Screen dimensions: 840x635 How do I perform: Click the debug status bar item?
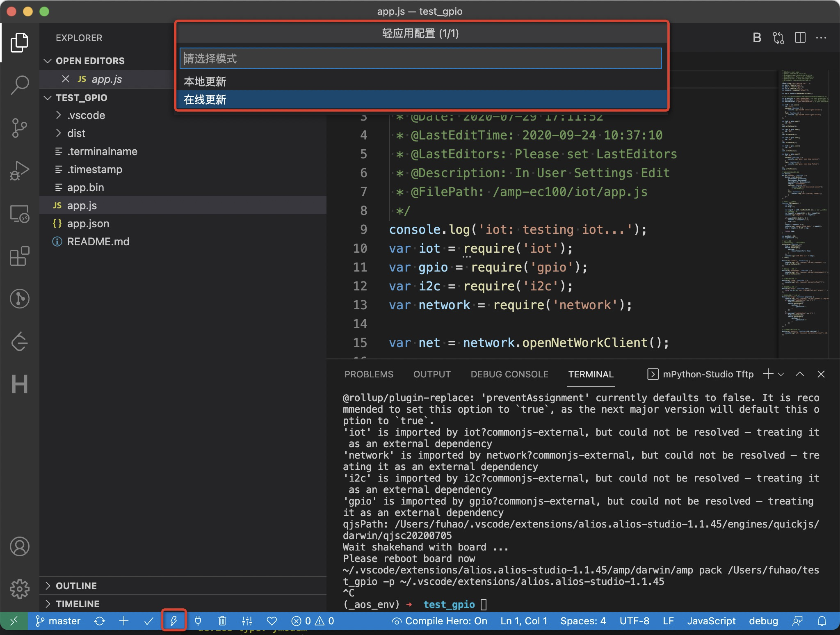tap(763, 621)
